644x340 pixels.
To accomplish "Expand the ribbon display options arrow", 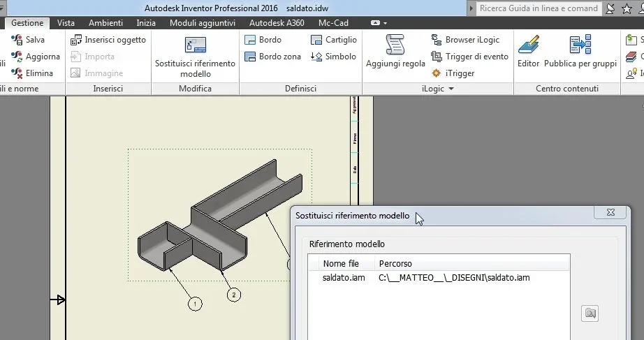I will coord(386,24).
